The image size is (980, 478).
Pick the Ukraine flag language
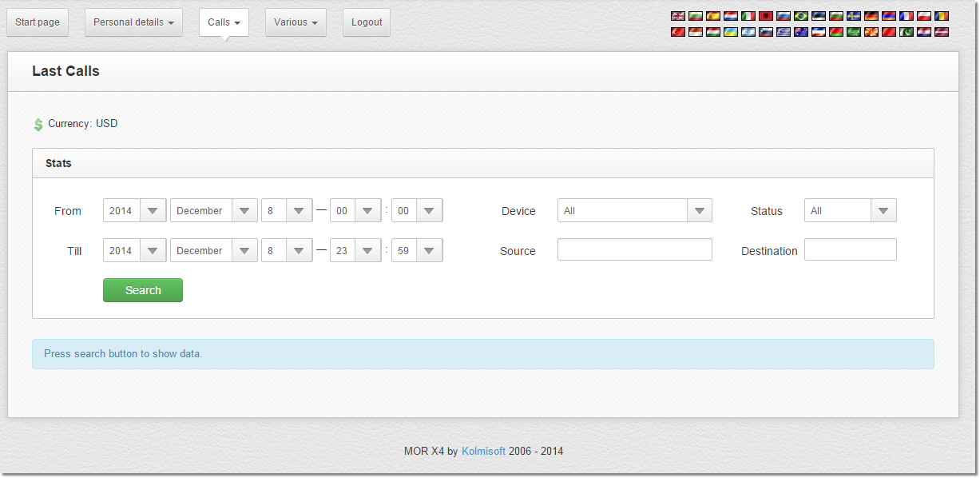tap(731, 32)
